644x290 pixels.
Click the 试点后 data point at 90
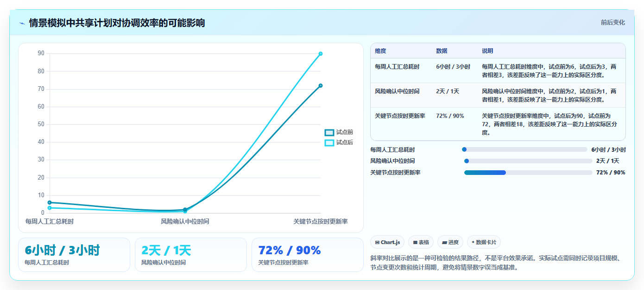321,54
